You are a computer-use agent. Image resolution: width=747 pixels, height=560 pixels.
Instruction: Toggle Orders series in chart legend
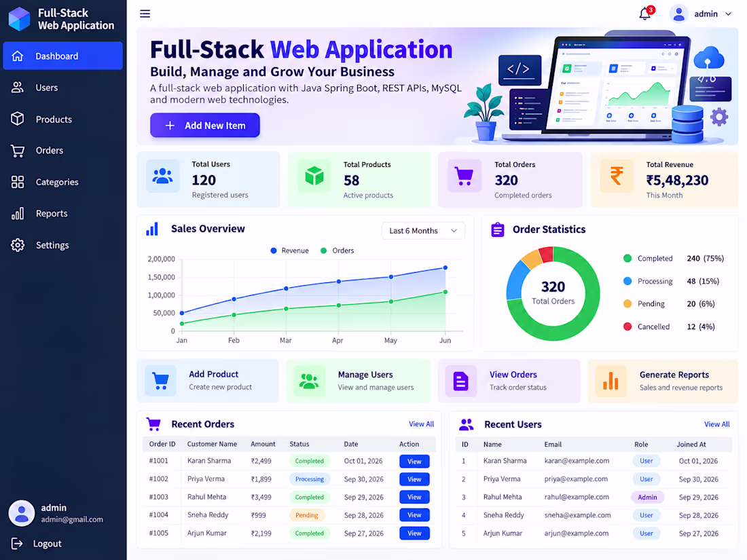pyautogui.click(x=338, y=250)
